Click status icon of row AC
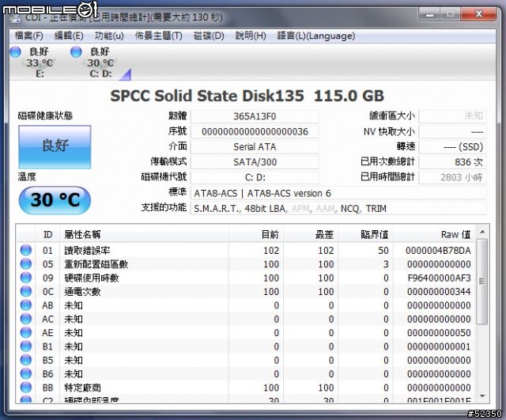 tap(26, 319)
